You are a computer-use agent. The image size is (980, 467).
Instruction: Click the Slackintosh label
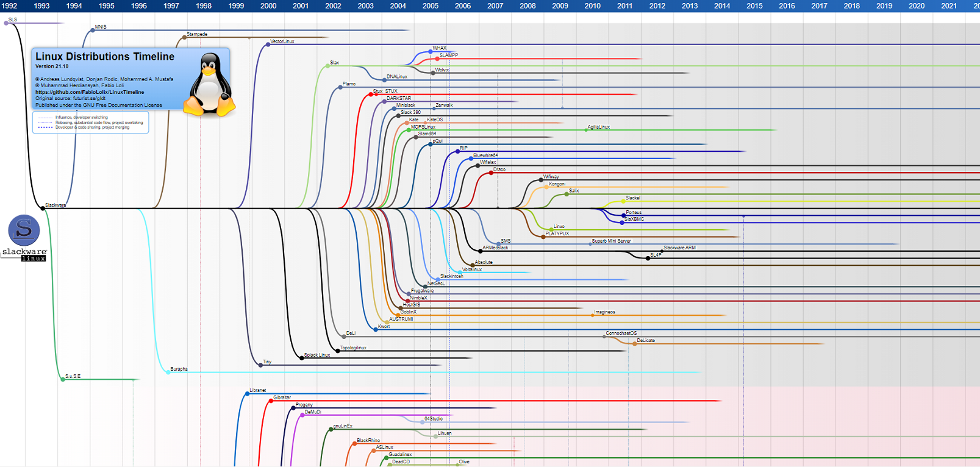pyautogui.click(x=452, y=277)
